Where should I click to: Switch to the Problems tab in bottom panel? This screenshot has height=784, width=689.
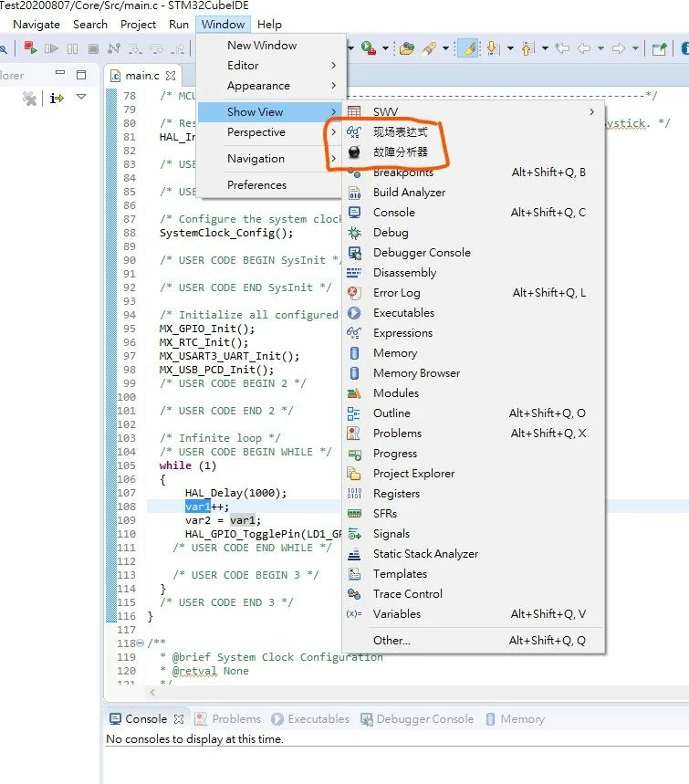(228, 719)
